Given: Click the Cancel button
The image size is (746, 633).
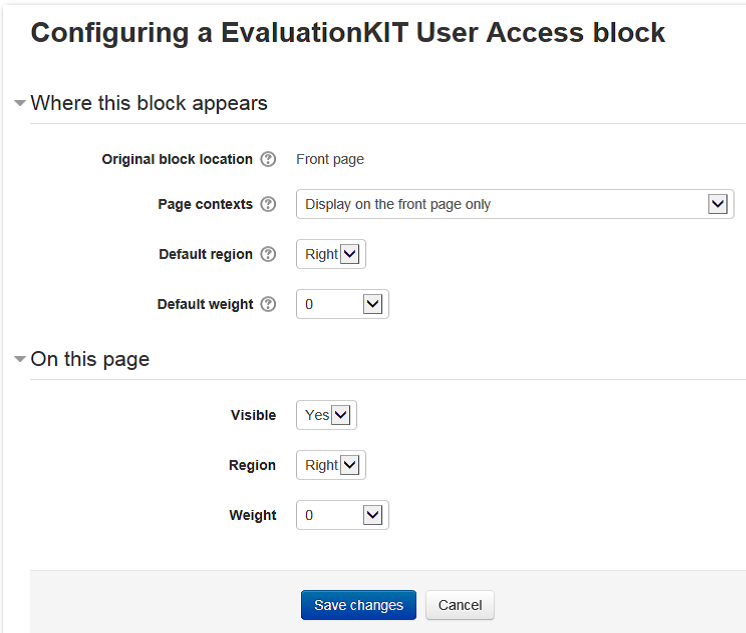Looking at the screenshot, I should [x=460, y=605].
